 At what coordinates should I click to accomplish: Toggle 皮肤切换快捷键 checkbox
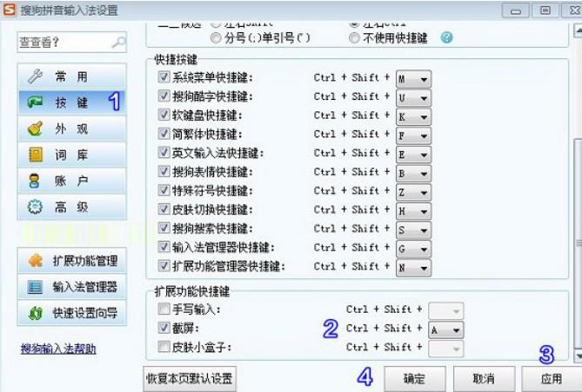(164, 209)
